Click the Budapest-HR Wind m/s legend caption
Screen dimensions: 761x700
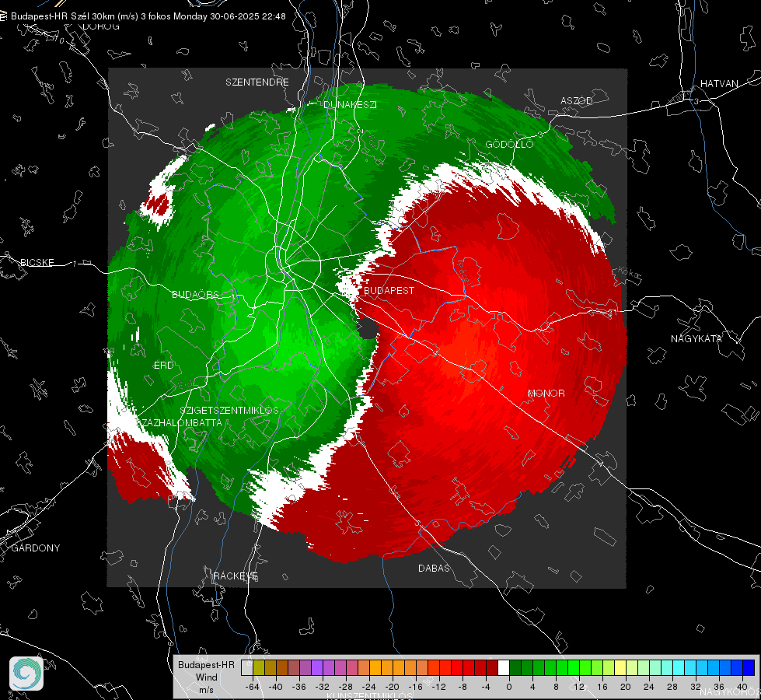tap(206, 677)
